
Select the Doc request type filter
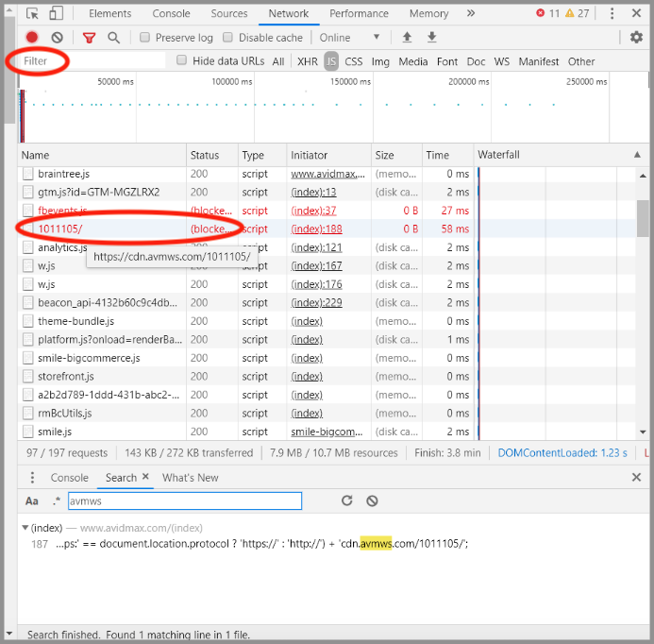point(476,61)
